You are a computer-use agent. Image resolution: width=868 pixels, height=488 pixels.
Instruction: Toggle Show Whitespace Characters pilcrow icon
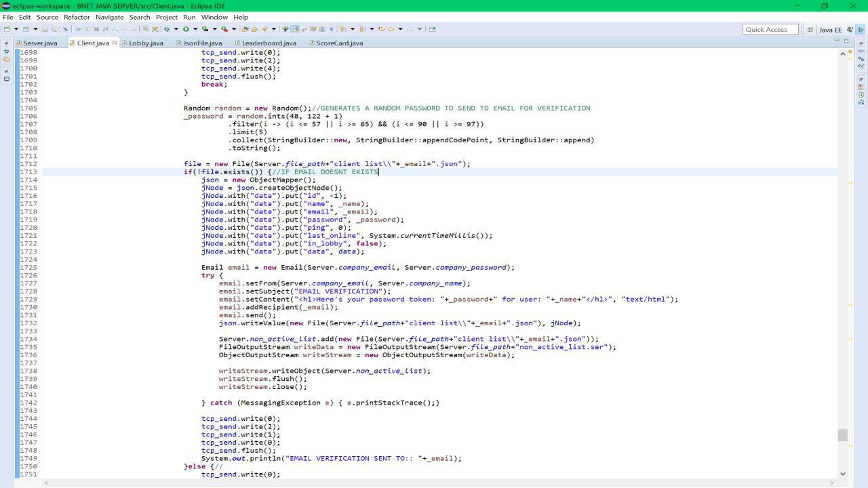tap(331, 29)
